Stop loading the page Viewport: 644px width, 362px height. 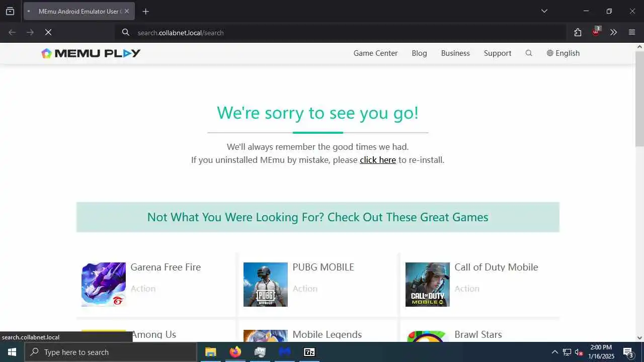(48, 32)
